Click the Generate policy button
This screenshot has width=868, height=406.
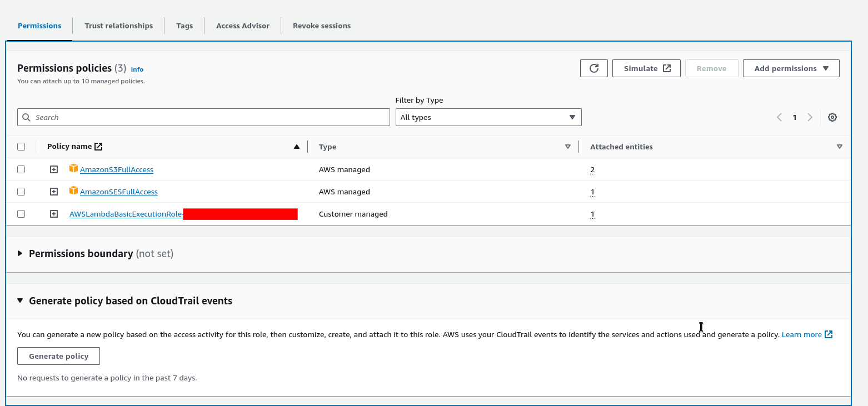(x=58, y=356)
